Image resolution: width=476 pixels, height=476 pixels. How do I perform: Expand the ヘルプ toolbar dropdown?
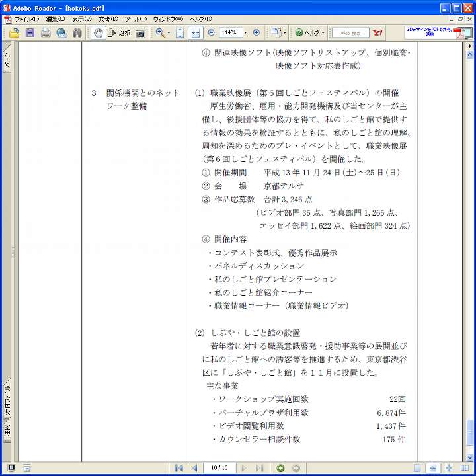(x=323, y=32)
